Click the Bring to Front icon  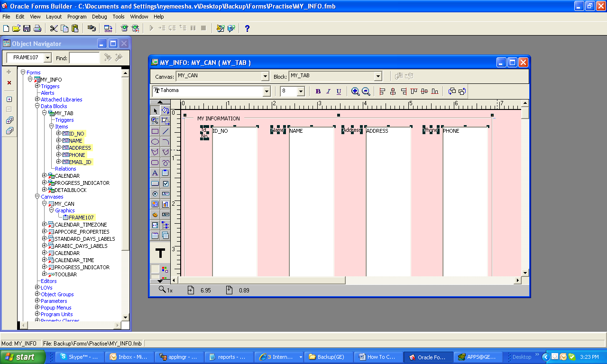pos(452,91)
